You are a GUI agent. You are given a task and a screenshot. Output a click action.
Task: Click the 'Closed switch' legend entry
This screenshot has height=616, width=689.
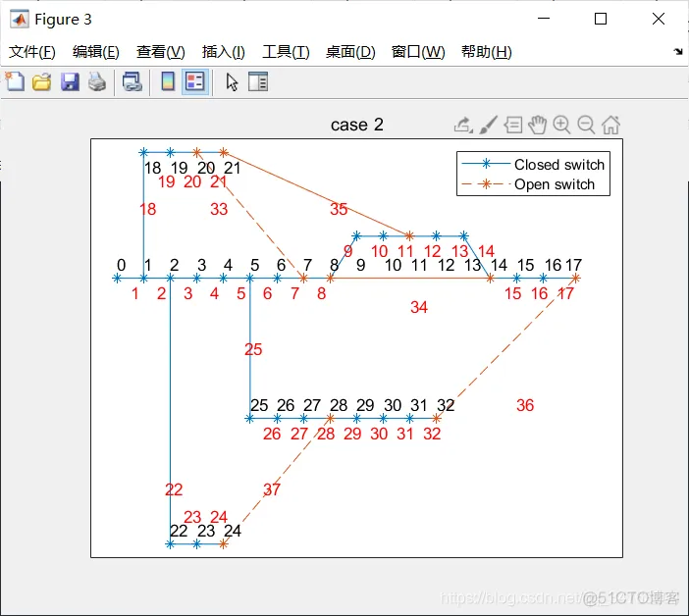pyautogui.click(x=558, y=165)
